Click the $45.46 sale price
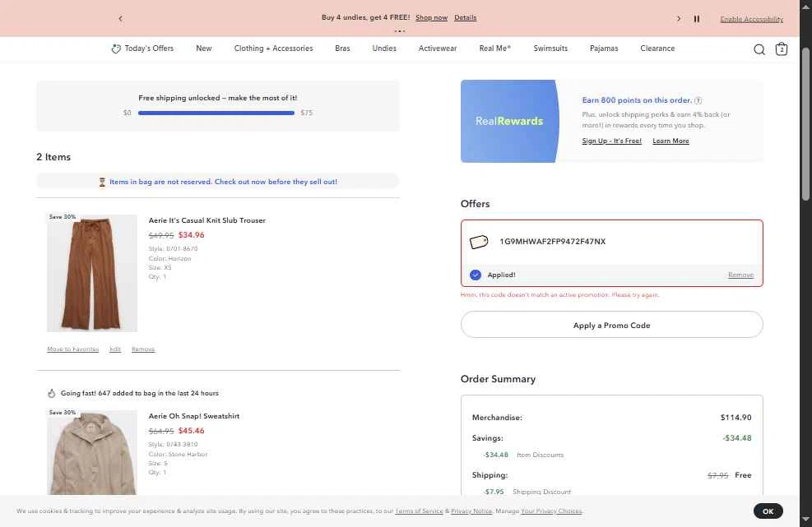 coord(192,431)
